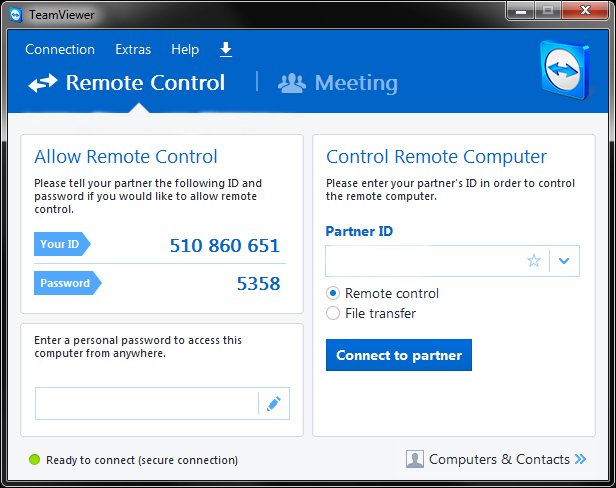Select the Remote control radio button
The height and width of the screenshot is (488, 616).
pyautogui.click(x=333, y=293)
